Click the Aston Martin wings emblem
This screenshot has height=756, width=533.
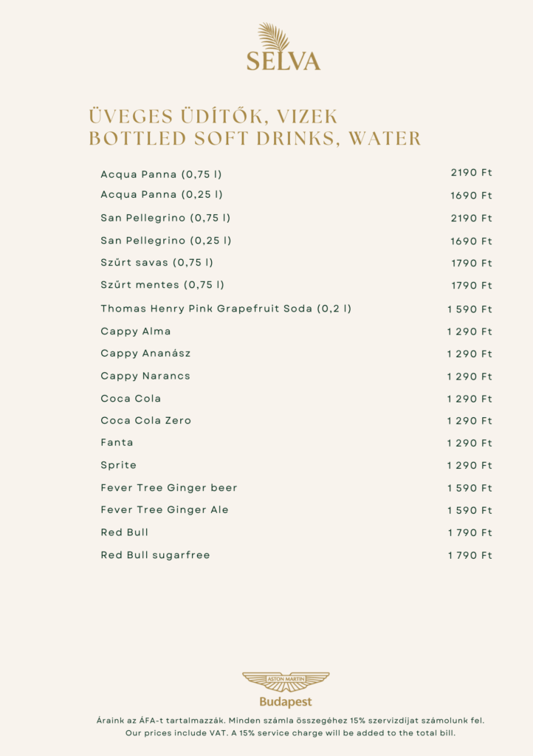(286, 681)
